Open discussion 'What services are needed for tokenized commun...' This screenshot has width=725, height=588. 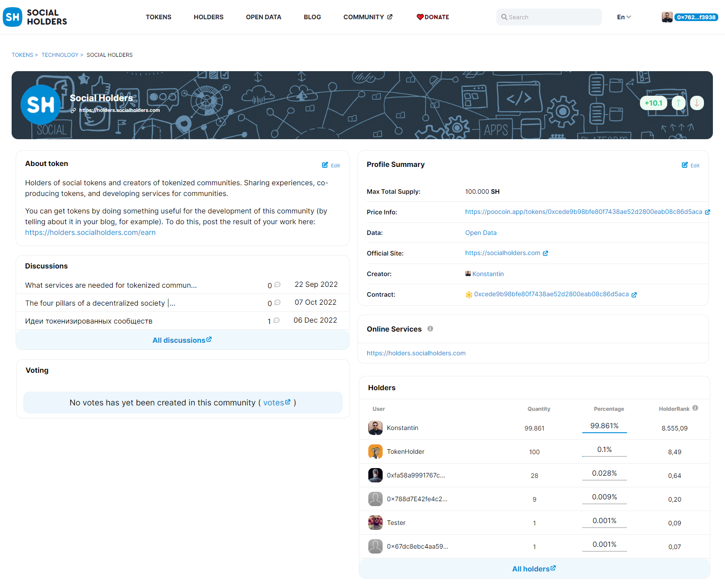[x=111, y=285]
